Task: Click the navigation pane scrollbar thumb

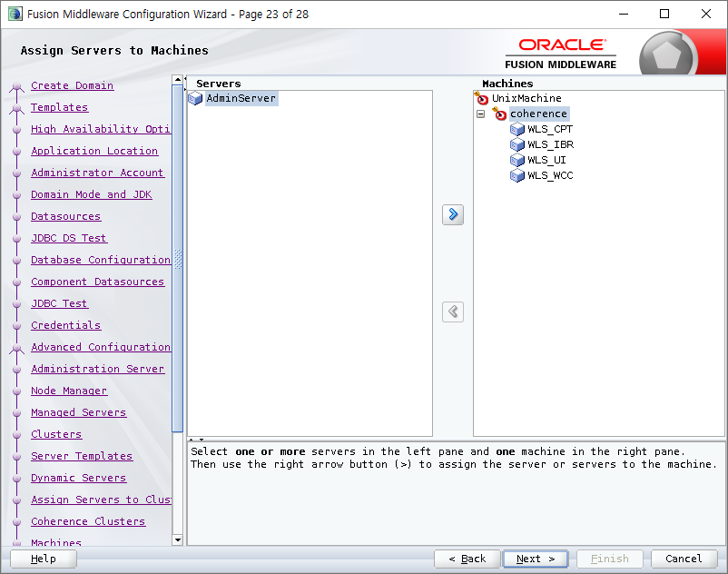Action: (177, 259)
